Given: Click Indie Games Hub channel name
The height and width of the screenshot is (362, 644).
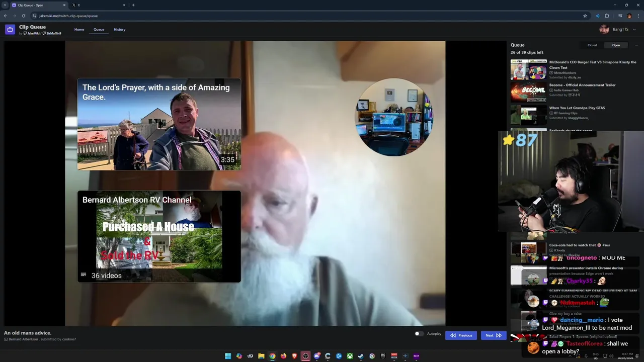Looking at the screenshot, I should pyautogui.click(x=566, y=90).
